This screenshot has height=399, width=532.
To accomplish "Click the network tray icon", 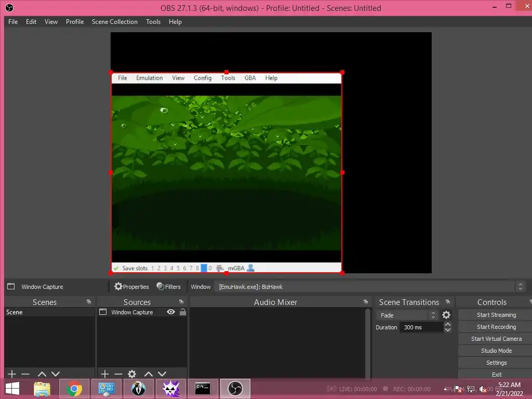I will point(471,389).
